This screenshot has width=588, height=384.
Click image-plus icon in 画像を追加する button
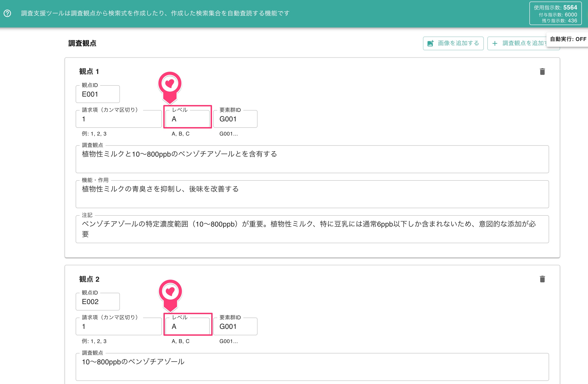click(430, 43)
